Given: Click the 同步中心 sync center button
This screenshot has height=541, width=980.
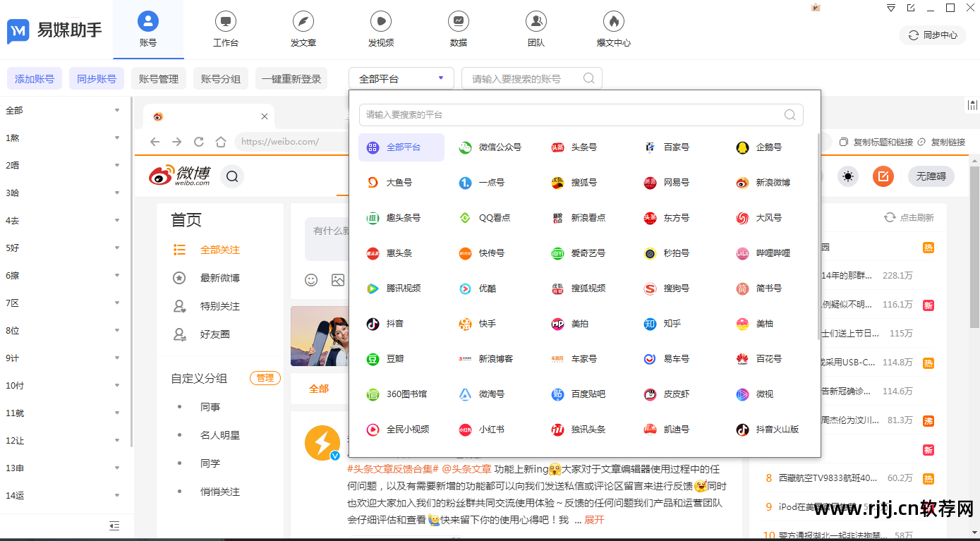Looking at the screenshot, I should (x=933, y=35).
